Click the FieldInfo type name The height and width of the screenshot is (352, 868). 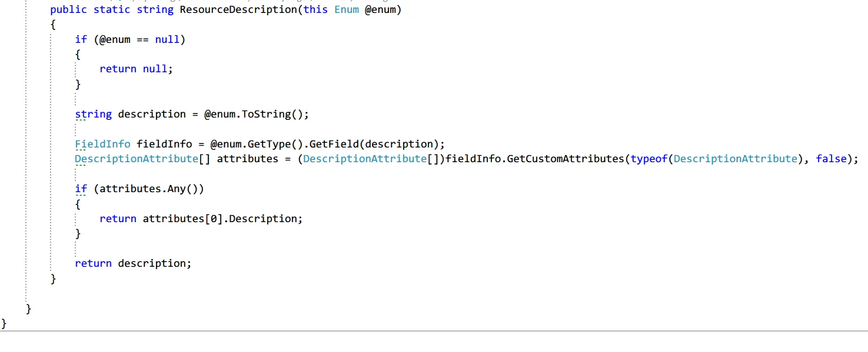(102, 144)
